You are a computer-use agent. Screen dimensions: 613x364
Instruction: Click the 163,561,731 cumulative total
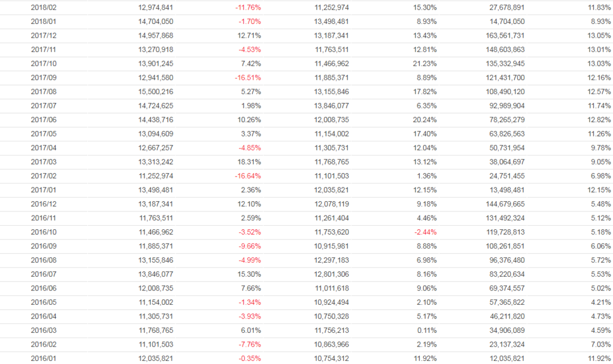[502, 35]
